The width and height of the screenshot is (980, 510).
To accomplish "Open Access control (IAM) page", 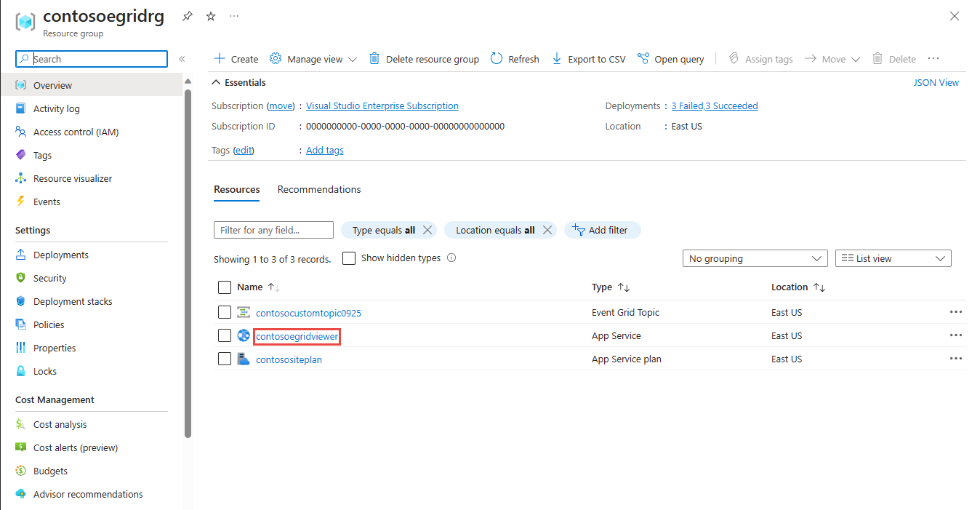I will tap(76, 132).
